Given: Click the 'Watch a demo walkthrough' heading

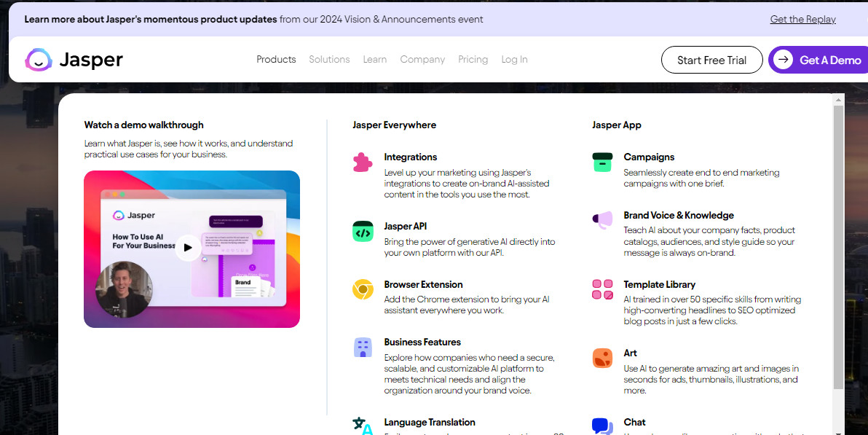Looking at the screenshot, I should pyautogui.click(x=144, y=125).
